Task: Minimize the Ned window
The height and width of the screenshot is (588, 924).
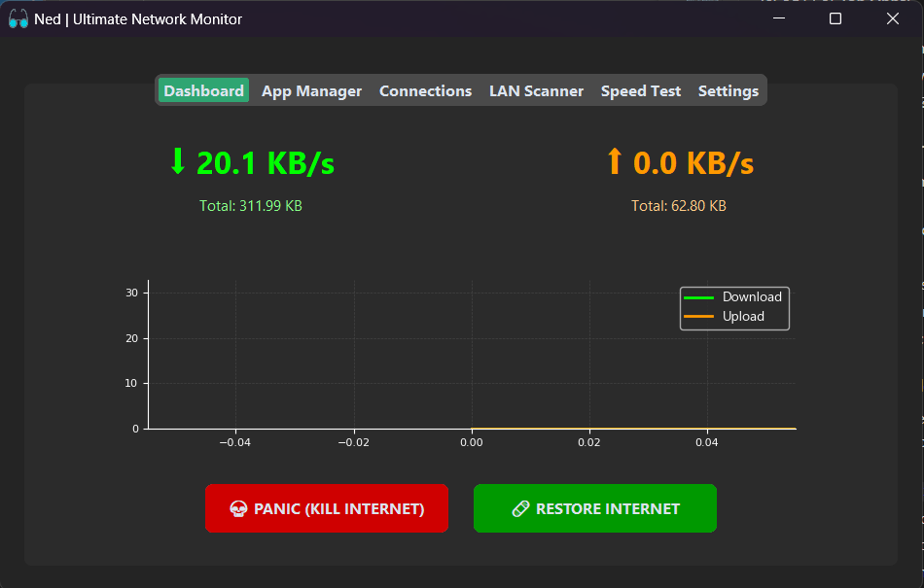Action: [778, 18]
